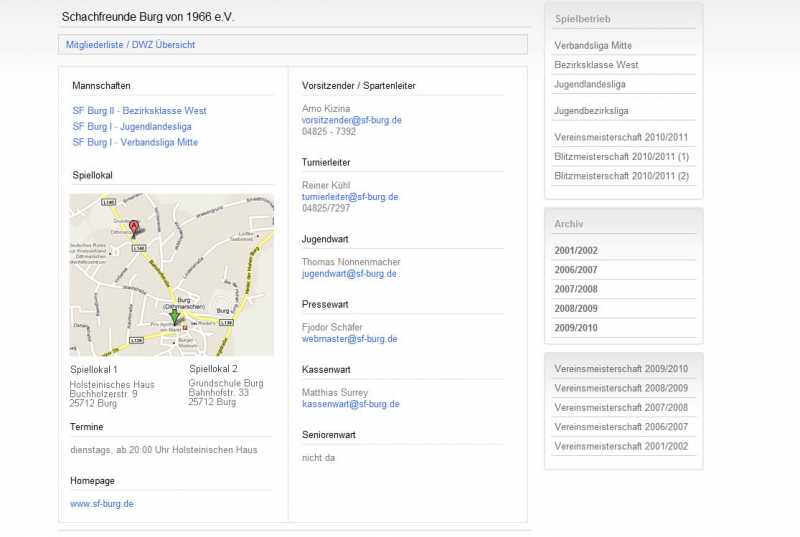Click the green arrow map marker
The image size is (800, 537).
tap(174, 317)
